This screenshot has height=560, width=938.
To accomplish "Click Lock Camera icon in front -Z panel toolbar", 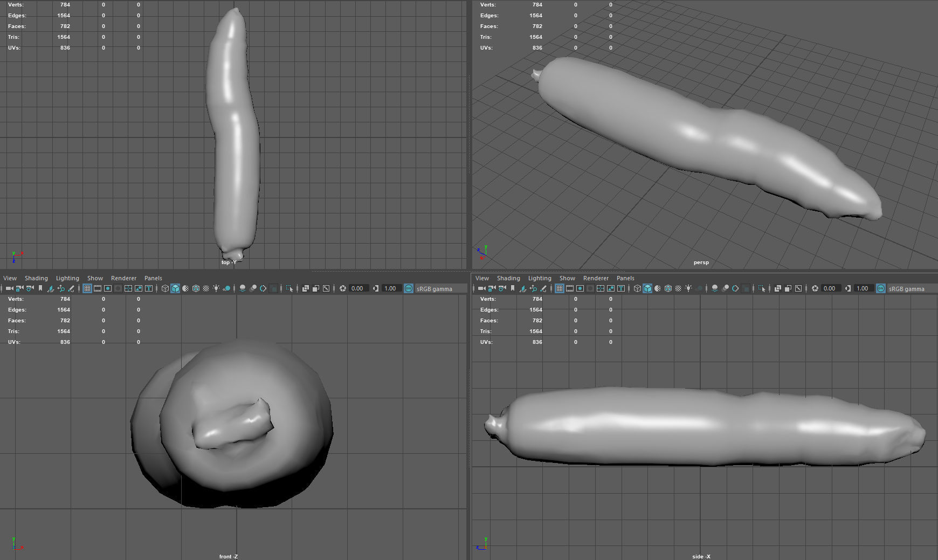I will pos(20,288).
